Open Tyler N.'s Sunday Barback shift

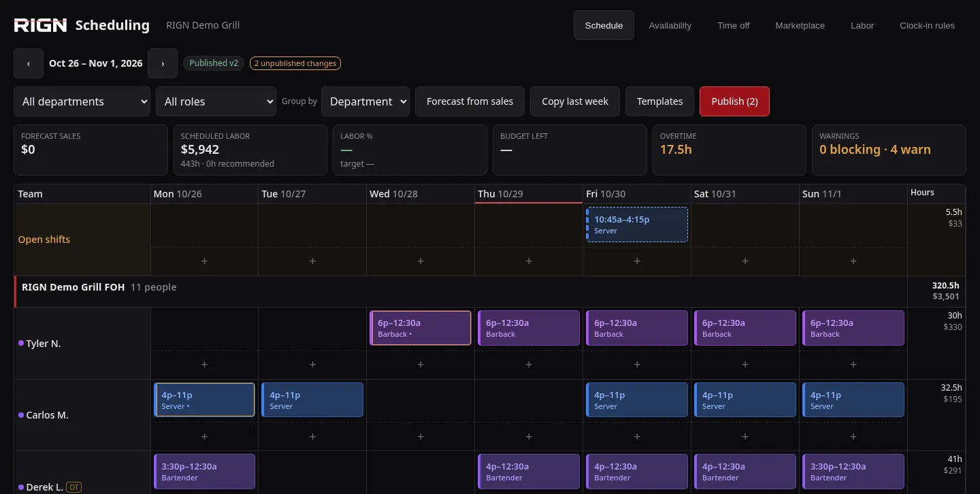pyautogui.click(x=853, y=328)
